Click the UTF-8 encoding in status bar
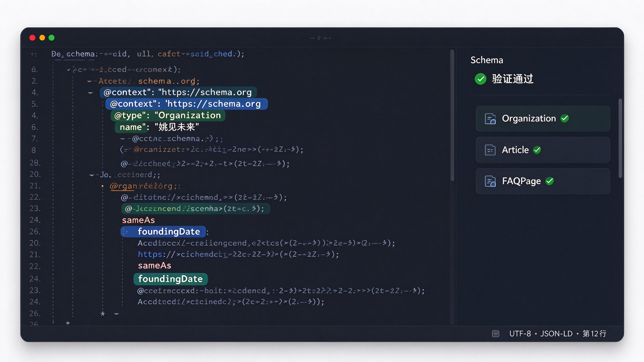 (520, 333)
